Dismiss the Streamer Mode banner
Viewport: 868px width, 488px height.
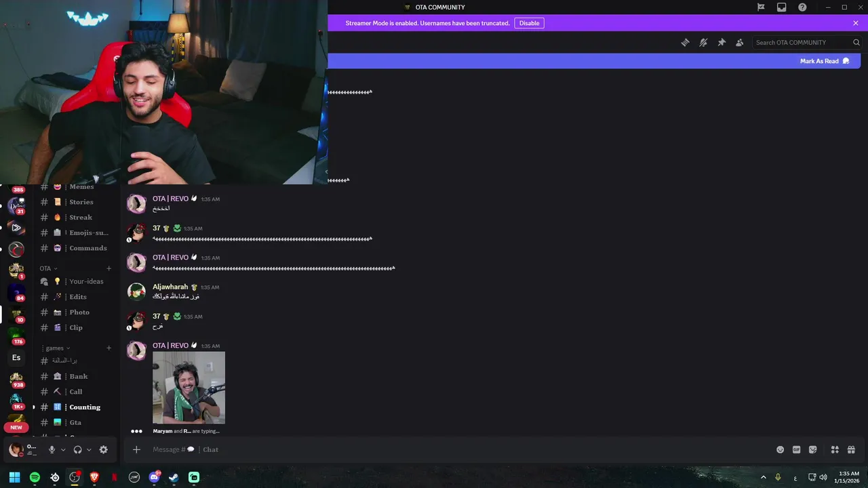856,23
